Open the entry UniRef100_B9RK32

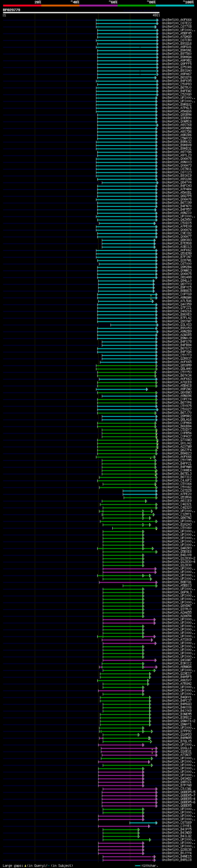[177, 142]
